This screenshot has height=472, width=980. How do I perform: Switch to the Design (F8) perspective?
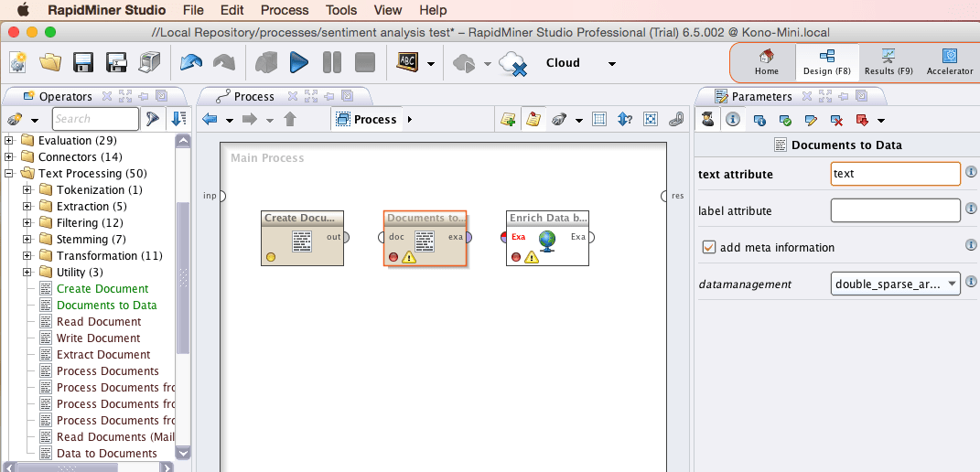[827, 62]
